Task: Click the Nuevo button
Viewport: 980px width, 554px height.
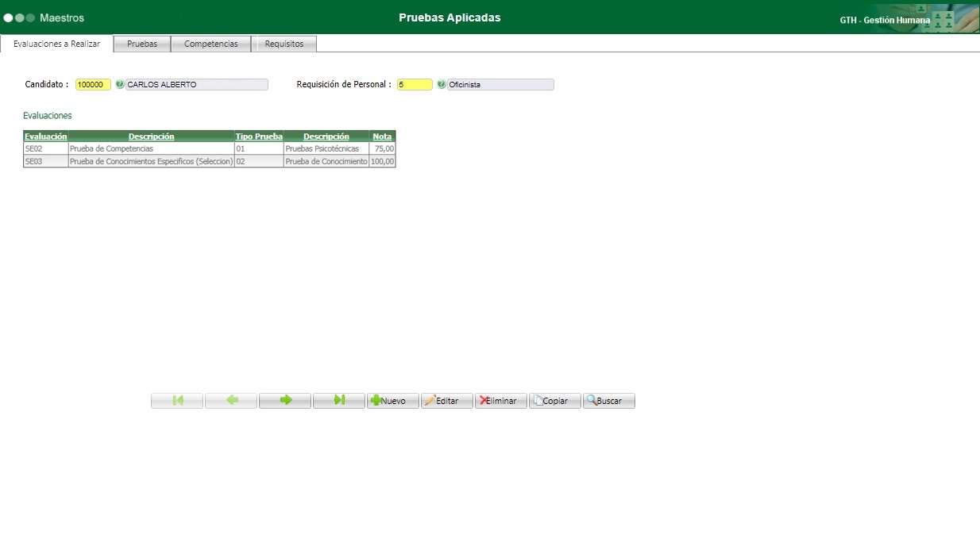Action: point(393,401)
